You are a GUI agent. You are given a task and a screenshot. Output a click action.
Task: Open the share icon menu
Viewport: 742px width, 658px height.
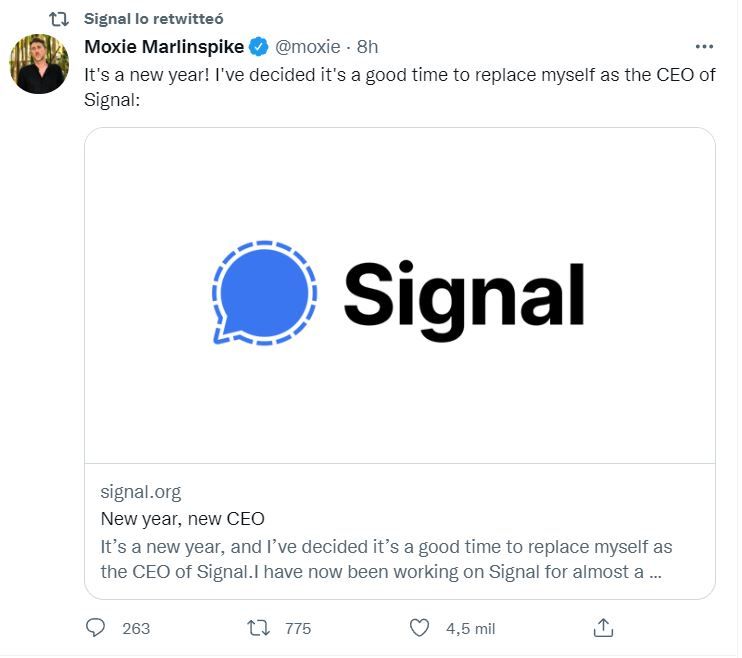603,628
